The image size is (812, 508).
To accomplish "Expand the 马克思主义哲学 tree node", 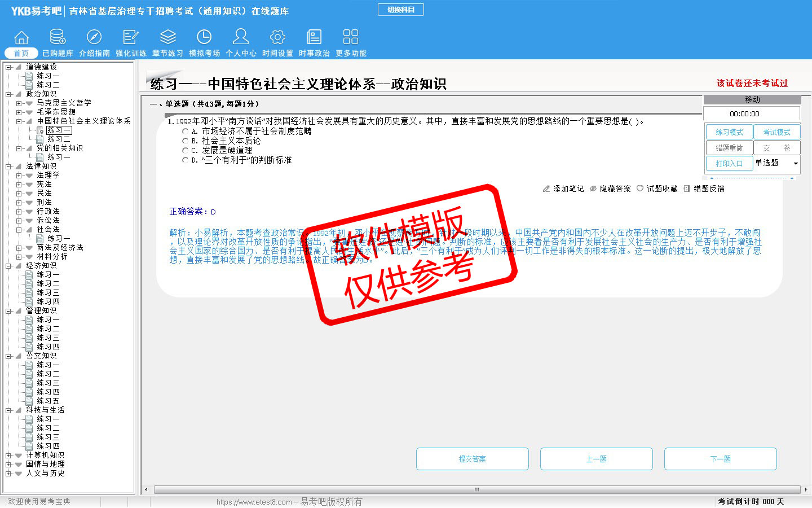I will click(19, 103).
